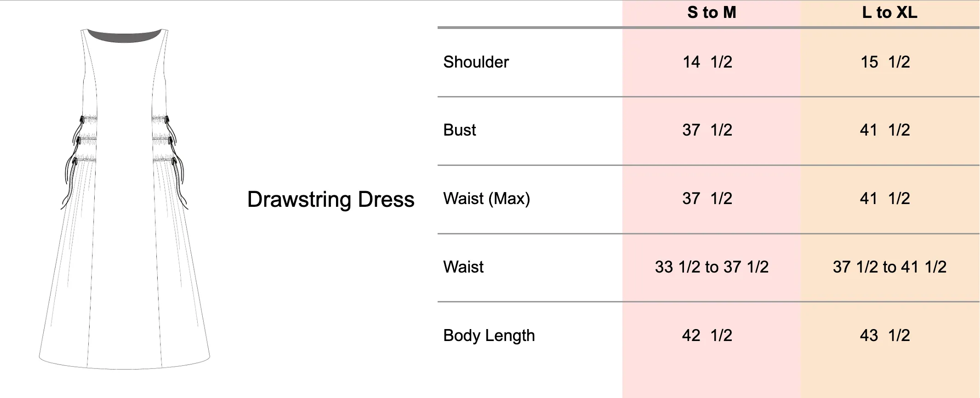Click the Shoulder value 15 1/2

885,62
